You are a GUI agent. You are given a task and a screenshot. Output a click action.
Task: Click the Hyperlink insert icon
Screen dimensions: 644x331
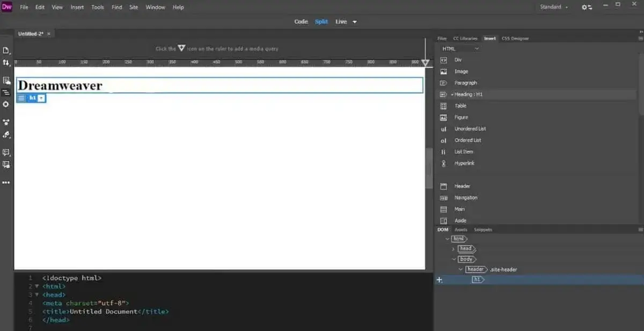(443, 164)
